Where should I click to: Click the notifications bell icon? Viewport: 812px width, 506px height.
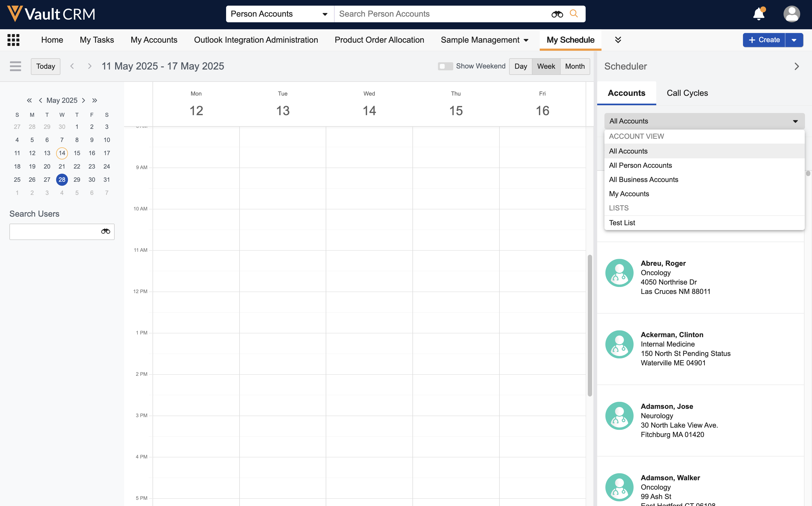pyautogui.click(x=759, y=14)
